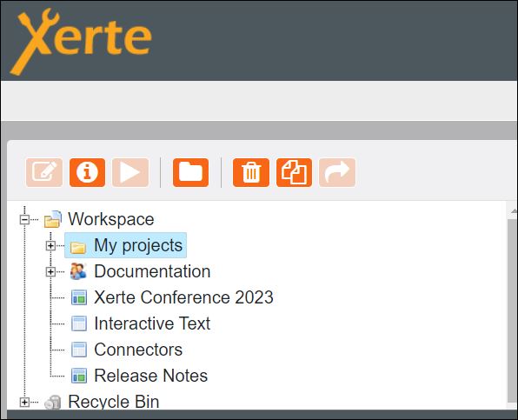Select the My projects folder label

(x=138, y=245)
